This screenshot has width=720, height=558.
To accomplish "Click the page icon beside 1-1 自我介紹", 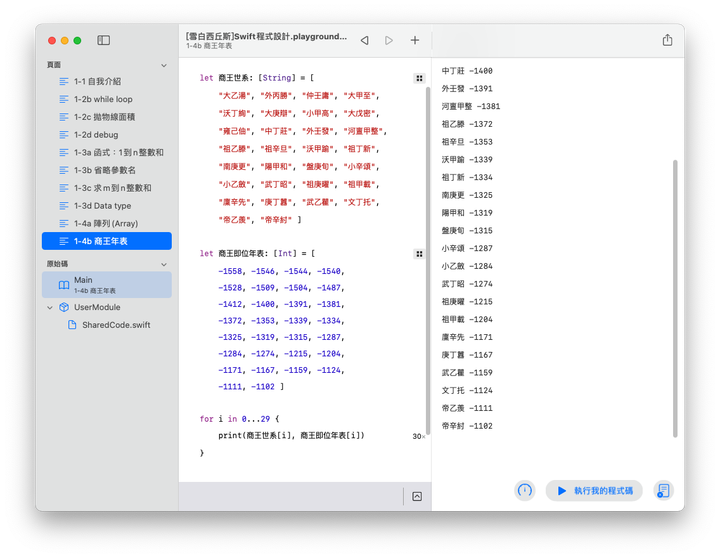I will tap(64, 81).
